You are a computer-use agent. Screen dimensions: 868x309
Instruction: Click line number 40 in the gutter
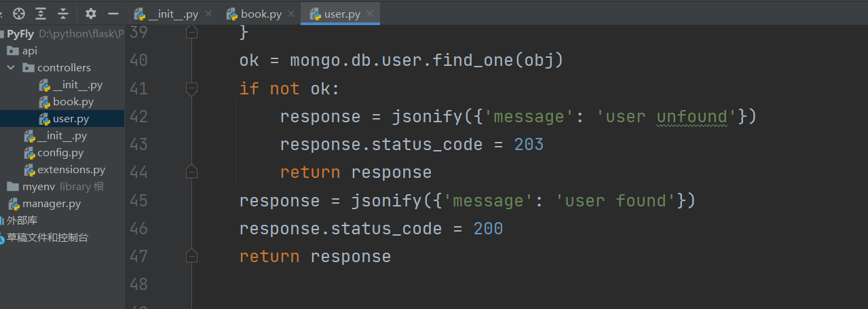pos(138,60)
